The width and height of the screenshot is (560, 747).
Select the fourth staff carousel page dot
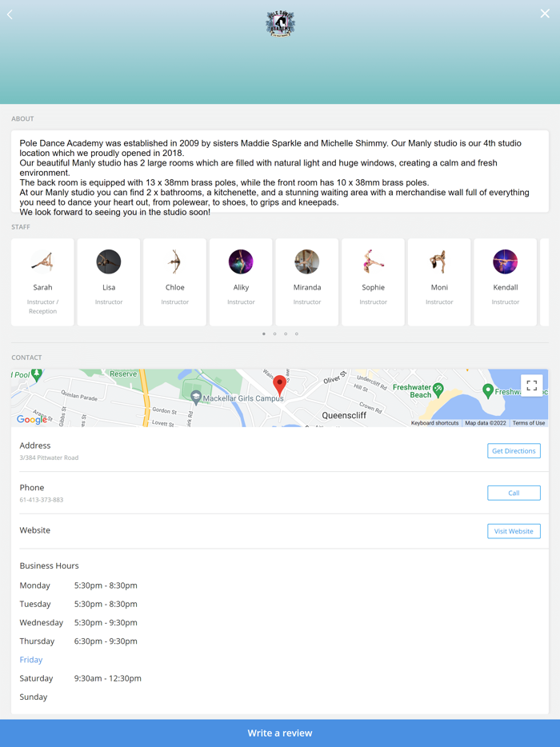point(297,334)
